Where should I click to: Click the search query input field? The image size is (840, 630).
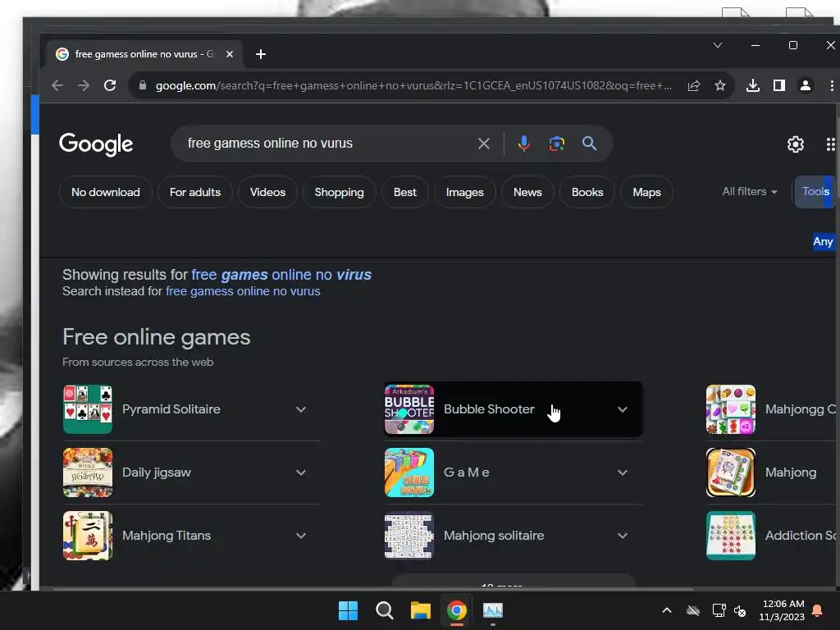click(x=326, y=144)
